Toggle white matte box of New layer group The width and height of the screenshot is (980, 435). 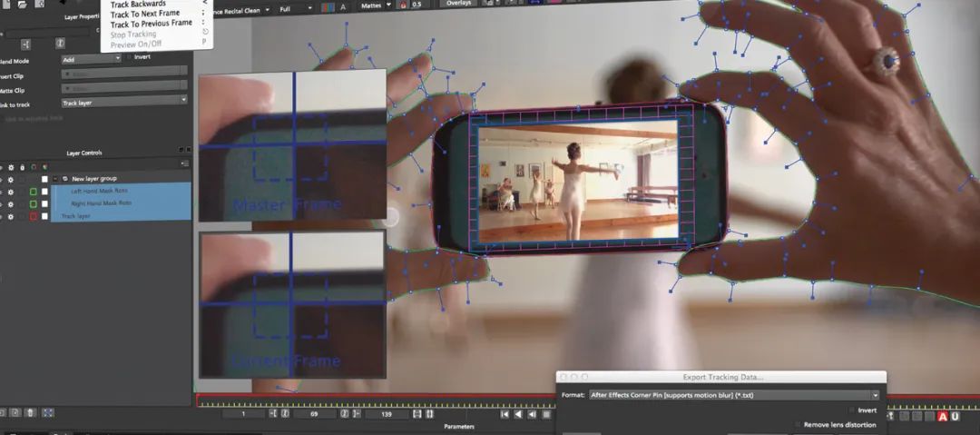44,179
